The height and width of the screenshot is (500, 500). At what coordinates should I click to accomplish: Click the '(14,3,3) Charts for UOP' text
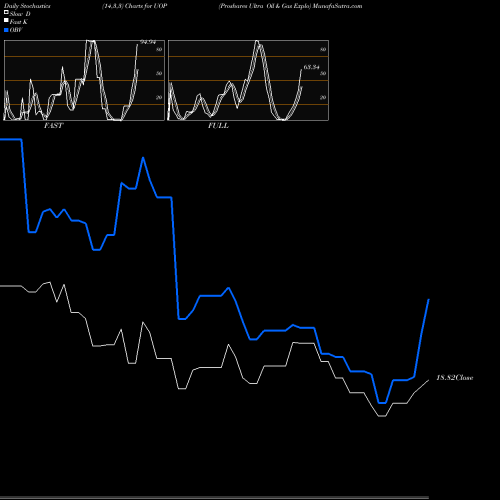pos(135,6)
